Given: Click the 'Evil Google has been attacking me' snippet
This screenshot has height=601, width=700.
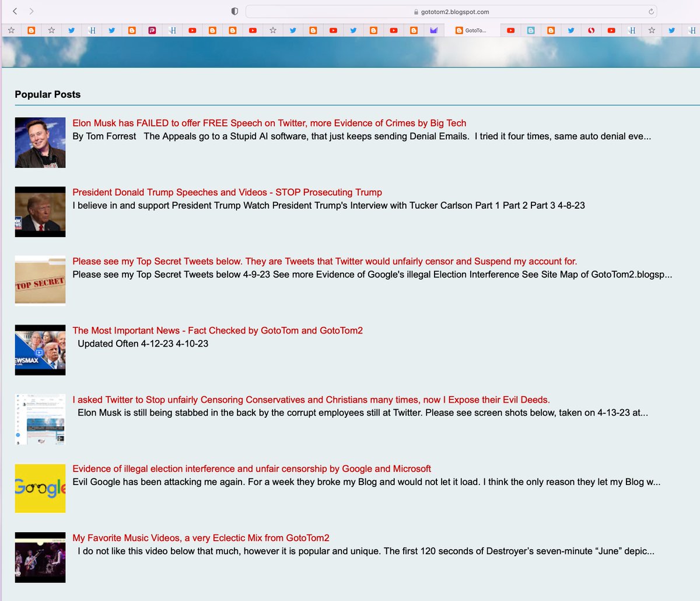Looking at the screenshot, I should coord(366,482).
